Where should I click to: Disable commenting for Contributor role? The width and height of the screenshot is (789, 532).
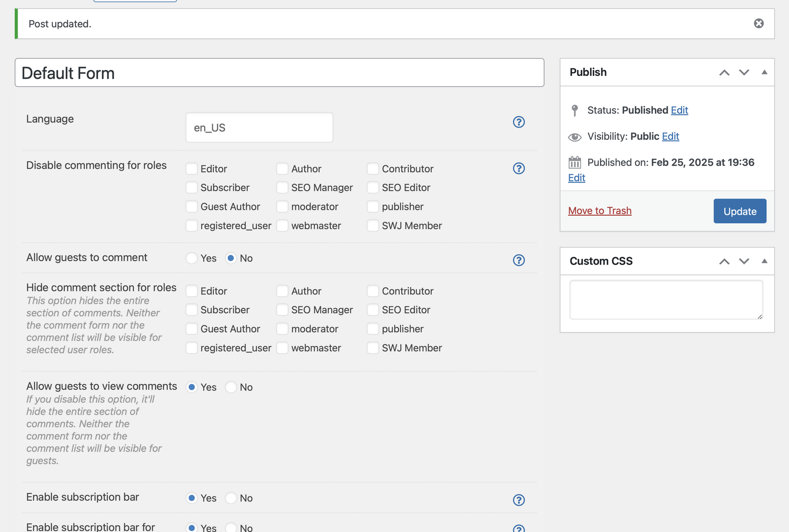pos(373,169)
